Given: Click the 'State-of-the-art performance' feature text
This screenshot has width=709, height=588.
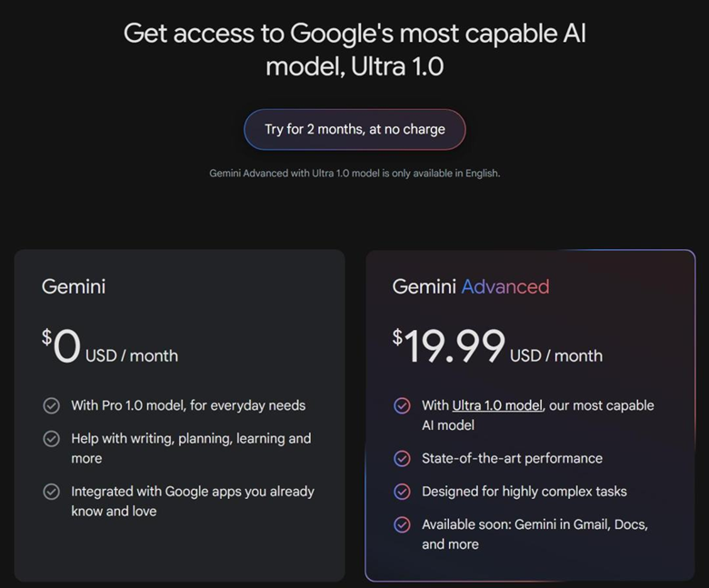Looking at the screenshot, I should pyautogui.click(x=512, y=459).
